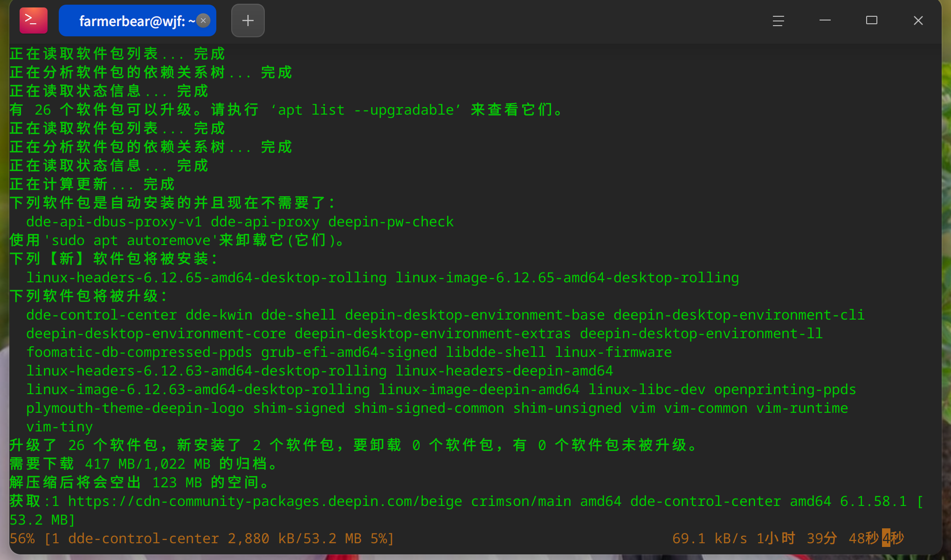This screenshot has width=951, height=560.
Task: Click the grub-efi-amd64-signed package name
Action: 349,352
